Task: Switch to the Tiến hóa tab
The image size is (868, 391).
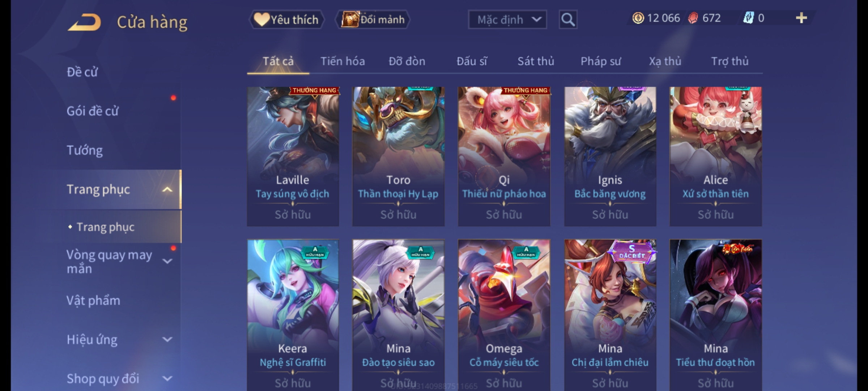Action: click(342, 61)
